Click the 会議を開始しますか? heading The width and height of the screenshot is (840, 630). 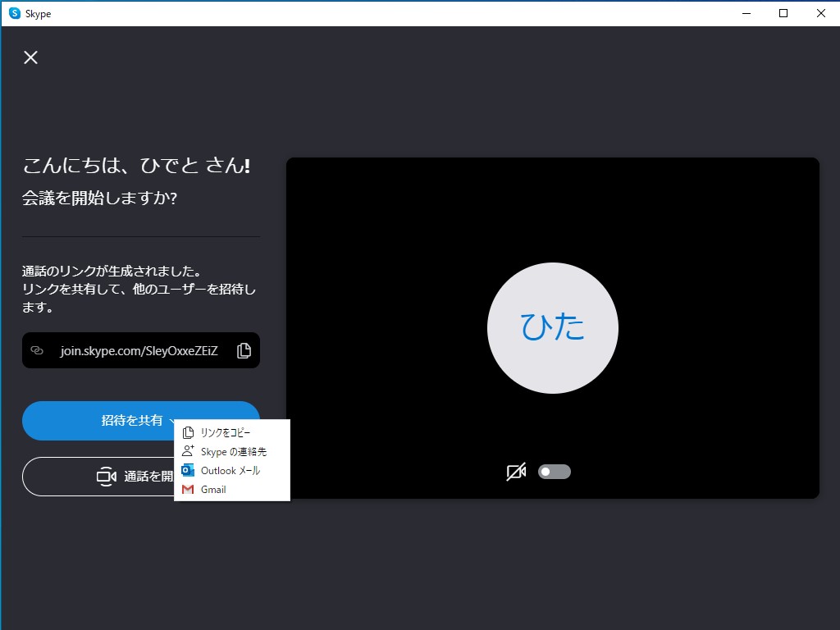point(99,199)
